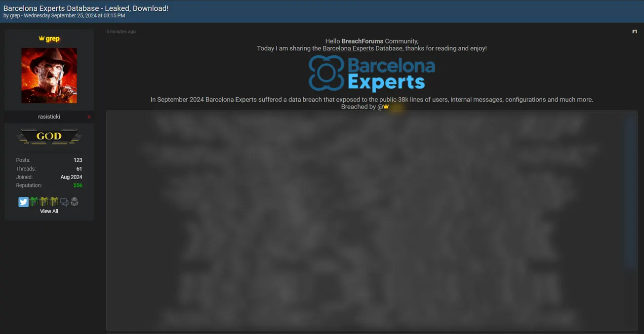Open the #1 post permalink

[634, 32]
